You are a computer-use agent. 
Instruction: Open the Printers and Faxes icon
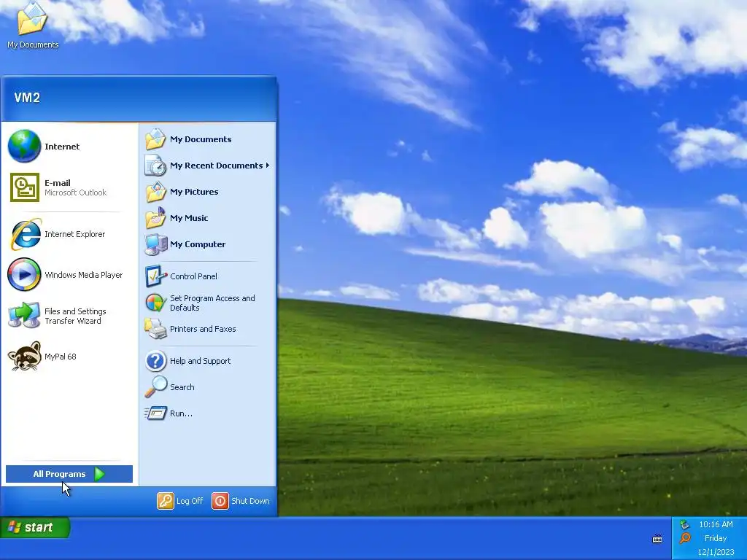pyautogui.click(x=156, y=329)
